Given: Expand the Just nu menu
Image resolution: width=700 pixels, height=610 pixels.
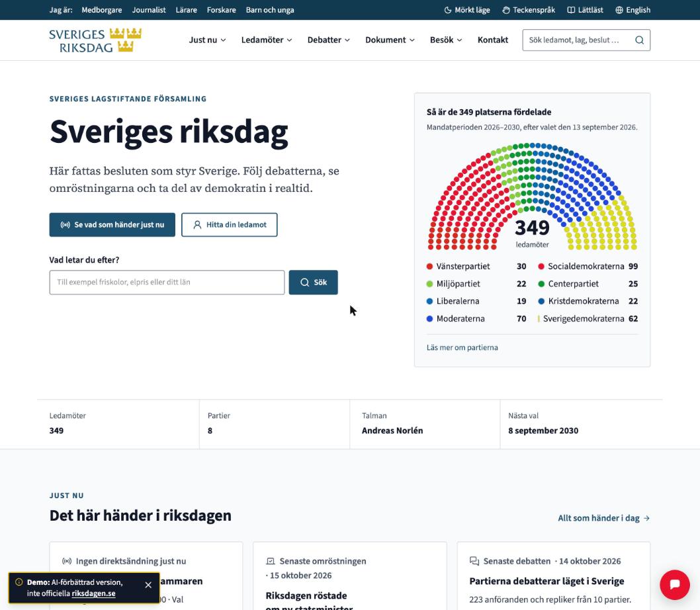Looking at the screenshot, I should tap(207, 40).
